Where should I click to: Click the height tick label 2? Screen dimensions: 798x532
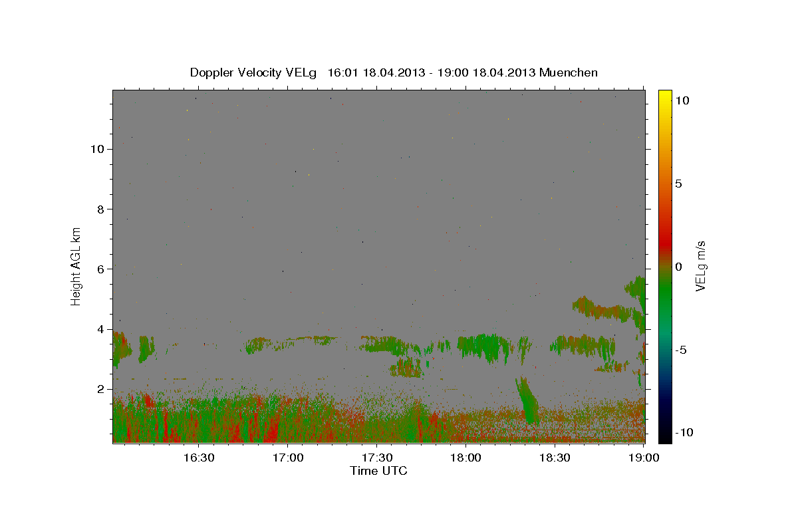(100, 389)
